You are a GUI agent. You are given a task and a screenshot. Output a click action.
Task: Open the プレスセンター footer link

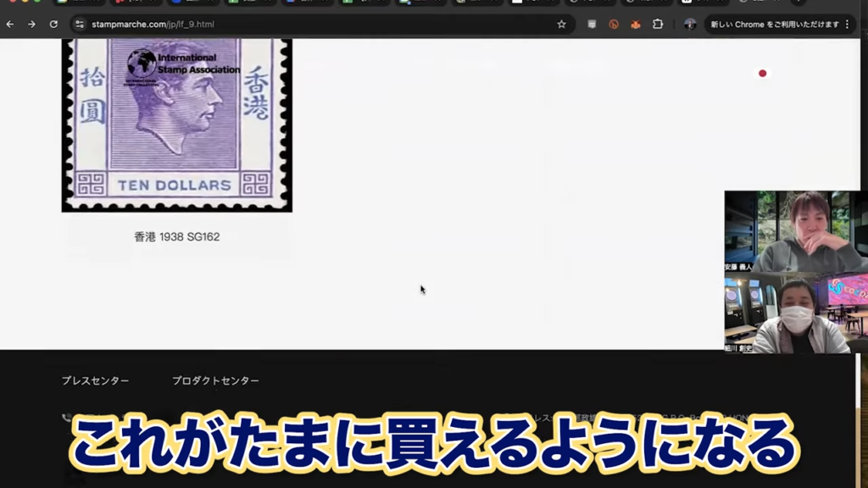(95, 380)
